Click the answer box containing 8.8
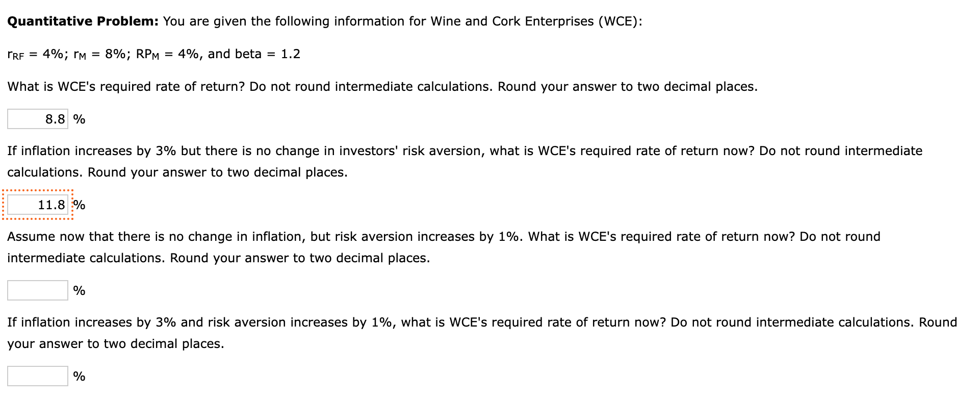The width and height of the screenshot is (980, 399). point(37,118)
